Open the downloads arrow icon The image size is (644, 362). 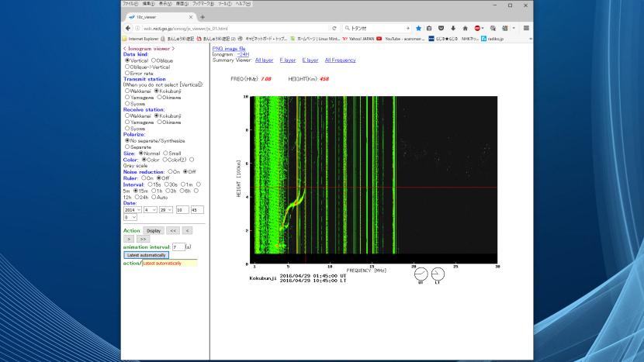[453, 28]
